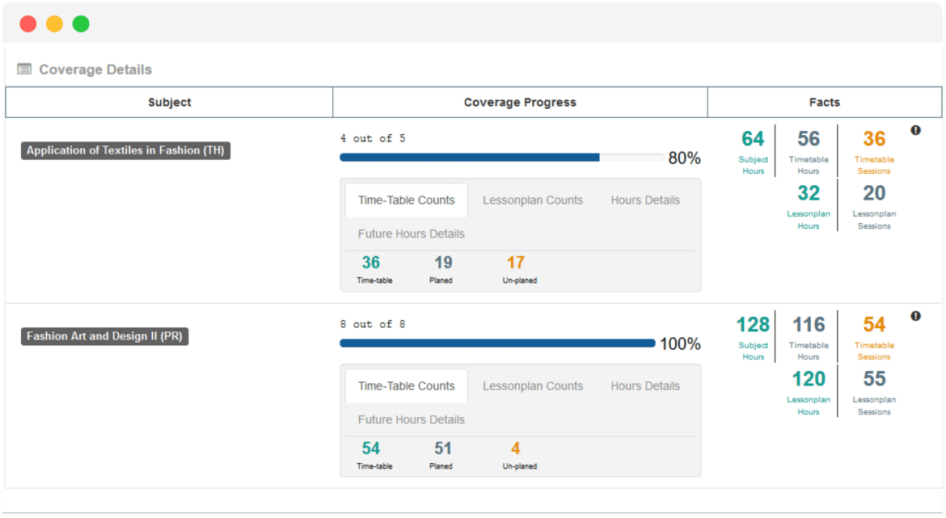Click the 4 Un-planed count

pos(515,448)
